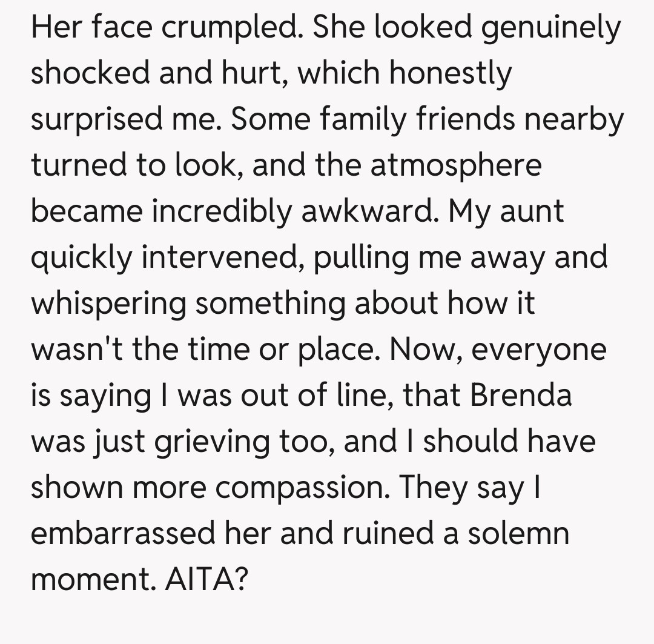Image resolution: width=654 pixels, height=644 pixels.
Task: Tap the word "whispering"
Action: 109,304
